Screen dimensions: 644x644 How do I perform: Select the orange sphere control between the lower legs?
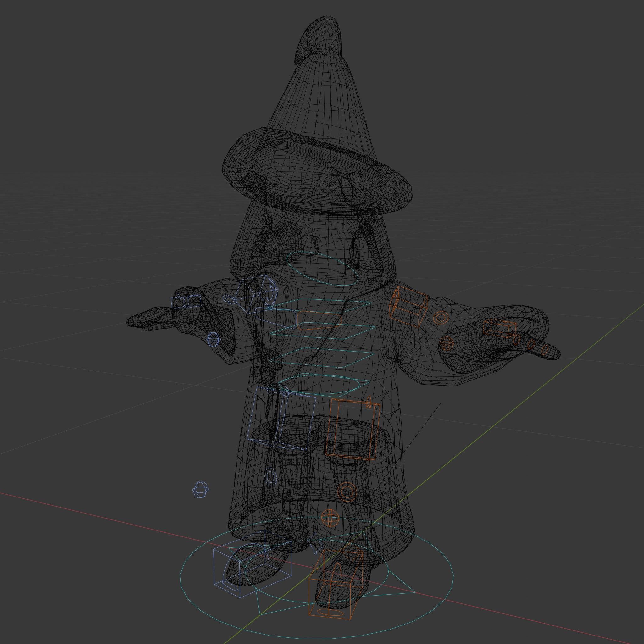(x=330, y=518)
